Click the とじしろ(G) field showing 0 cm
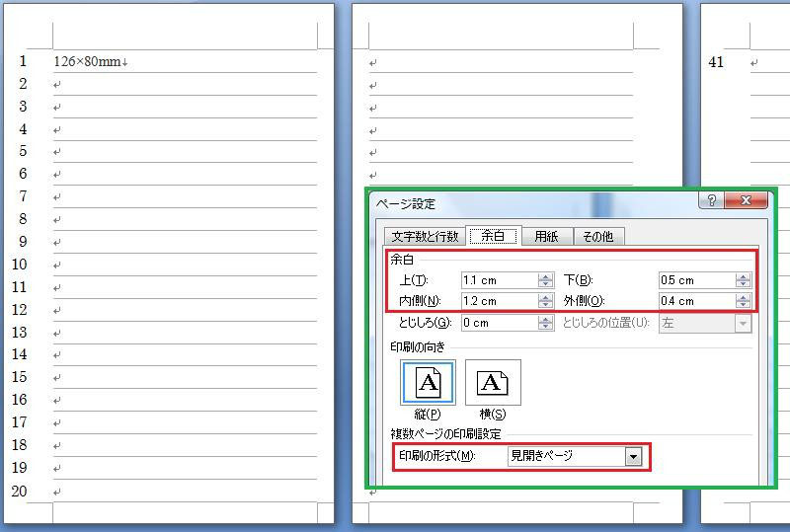This screenshot has height=532, width=790. pos(500,323)
